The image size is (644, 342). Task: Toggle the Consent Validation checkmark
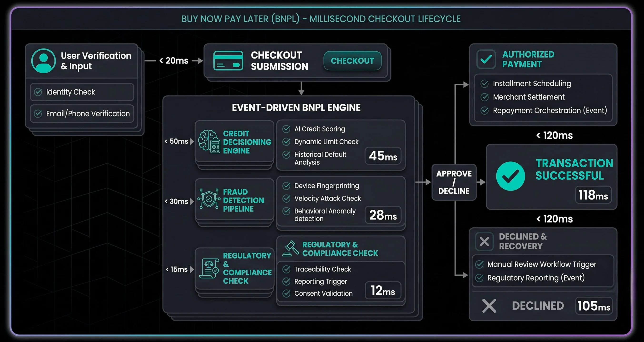click(x=286, y=293)
